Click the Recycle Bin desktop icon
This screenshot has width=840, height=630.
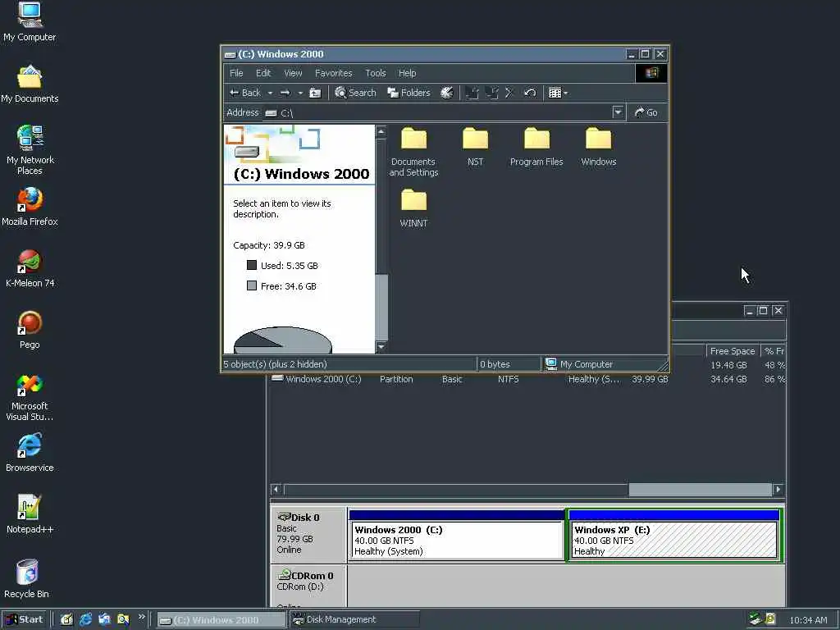tap(27, 578)
